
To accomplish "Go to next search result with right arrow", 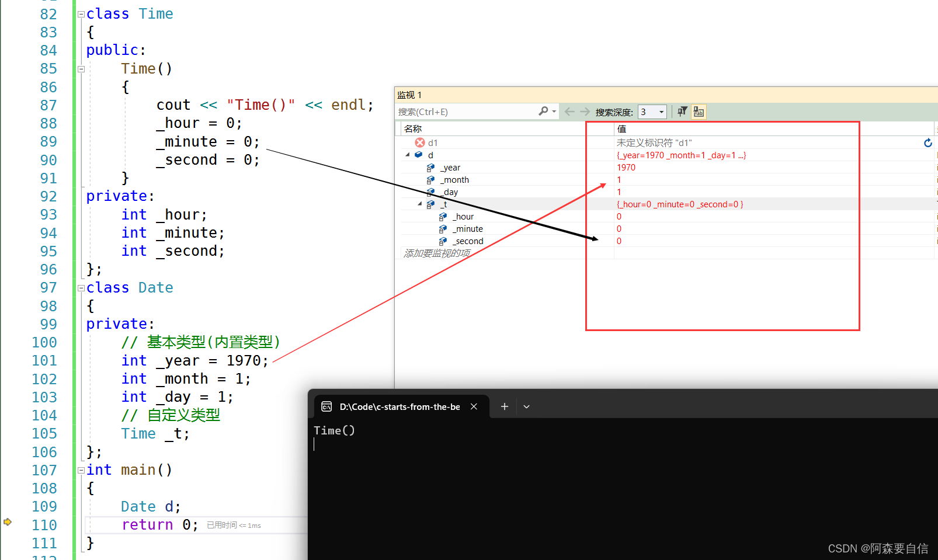I will pos(585,112).
